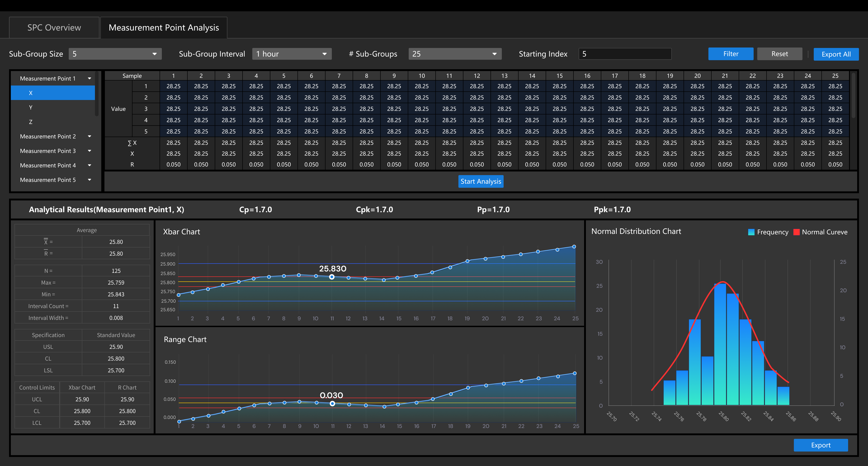
Task: Select the Y axis tree item
Action: click(31, 107)
